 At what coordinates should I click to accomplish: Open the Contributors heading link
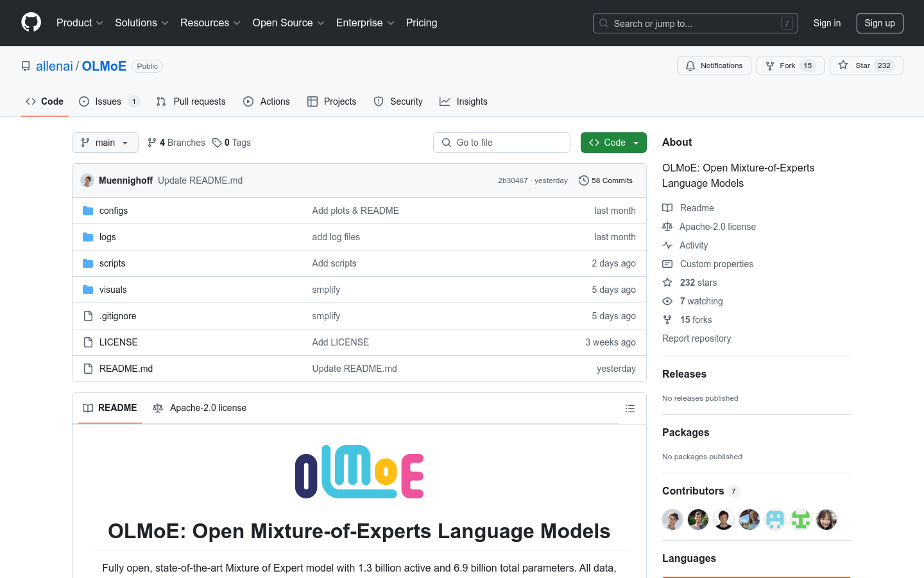point(701,491)
